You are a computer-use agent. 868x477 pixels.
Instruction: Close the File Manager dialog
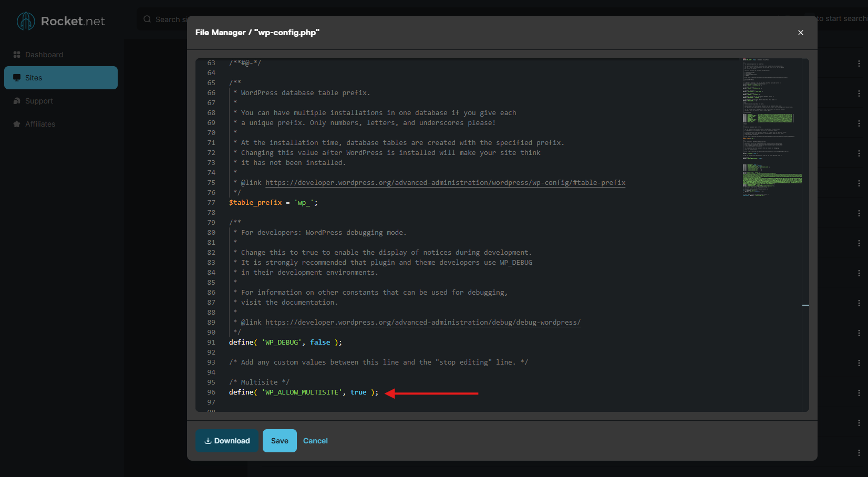801,33
